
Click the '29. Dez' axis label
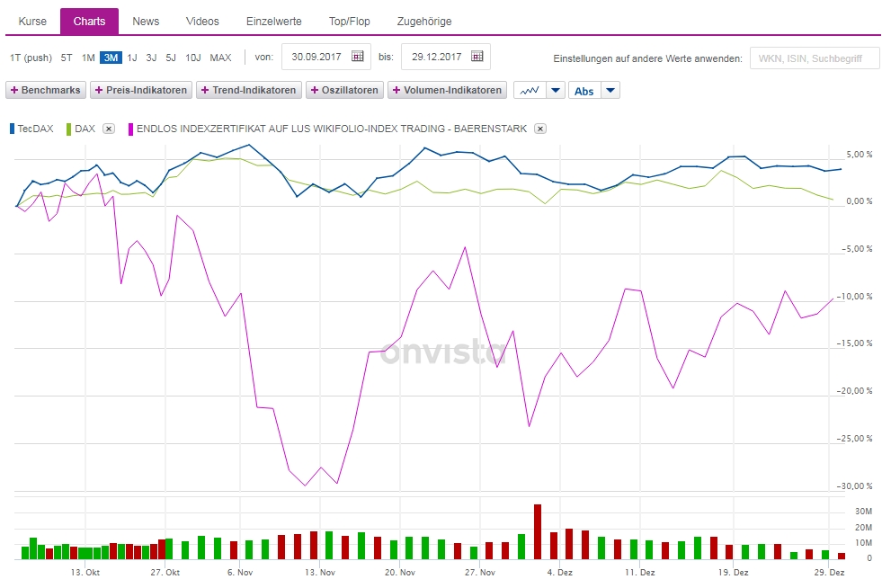(829, 572)
